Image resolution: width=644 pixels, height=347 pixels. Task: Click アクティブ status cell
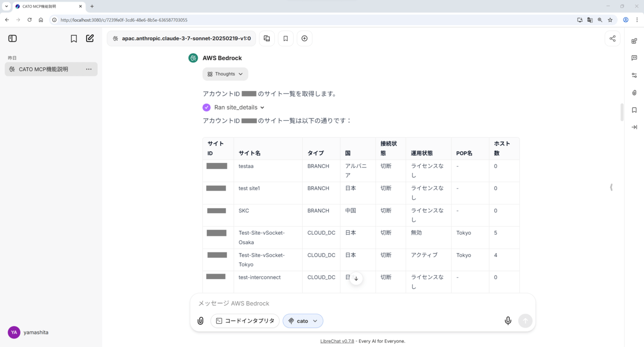[x=428, y=259]
